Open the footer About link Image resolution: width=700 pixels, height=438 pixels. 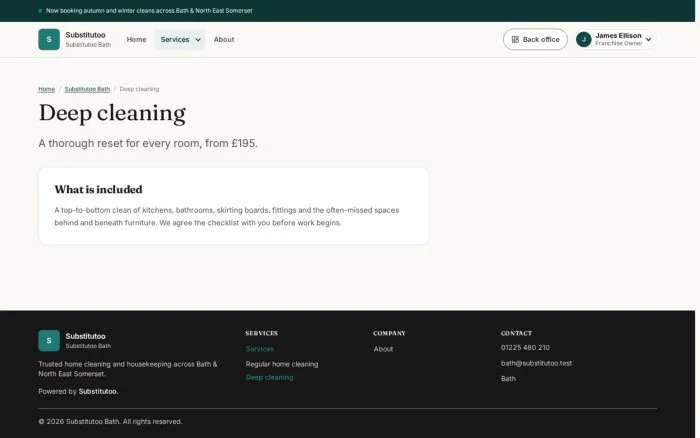[x=383, y=349]
